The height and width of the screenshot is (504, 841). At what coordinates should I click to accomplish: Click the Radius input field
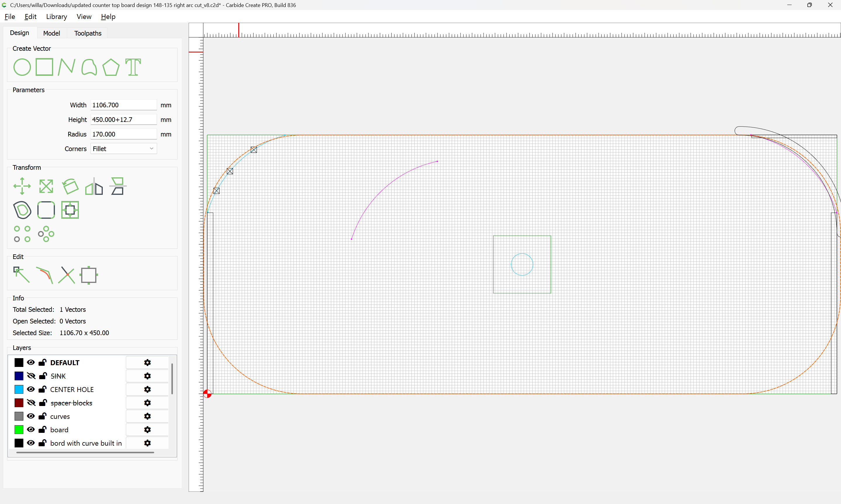pos(124,134)
